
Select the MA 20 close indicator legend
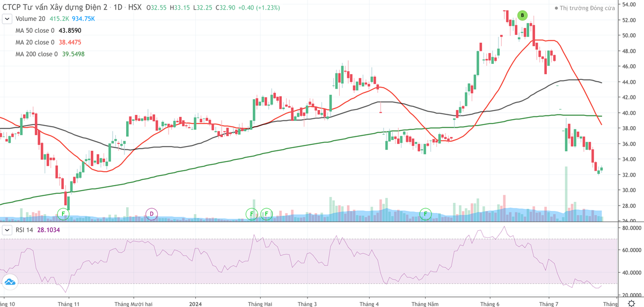click(x=35, y=42)
